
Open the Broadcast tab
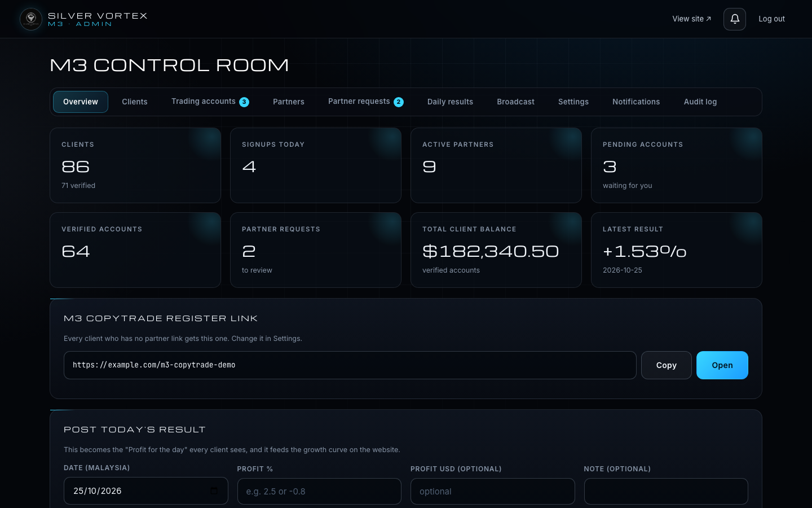click(x=515, y=102)
